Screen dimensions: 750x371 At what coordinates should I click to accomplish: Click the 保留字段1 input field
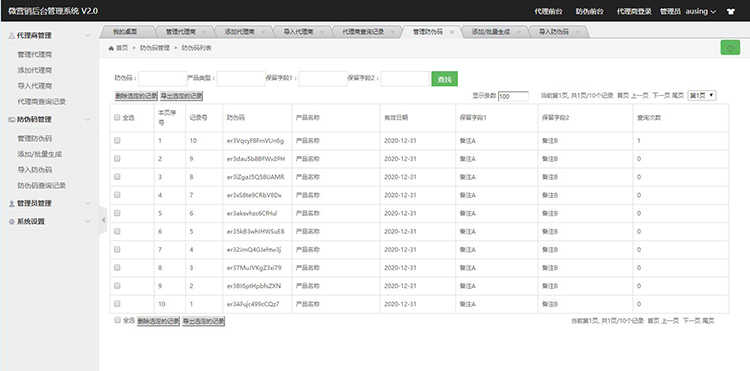tap(323, 78)
